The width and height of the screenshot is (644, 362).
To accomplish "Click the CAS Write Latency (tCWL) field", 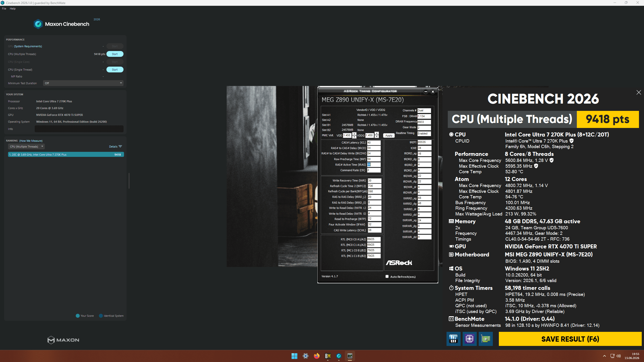I will 375,230.
